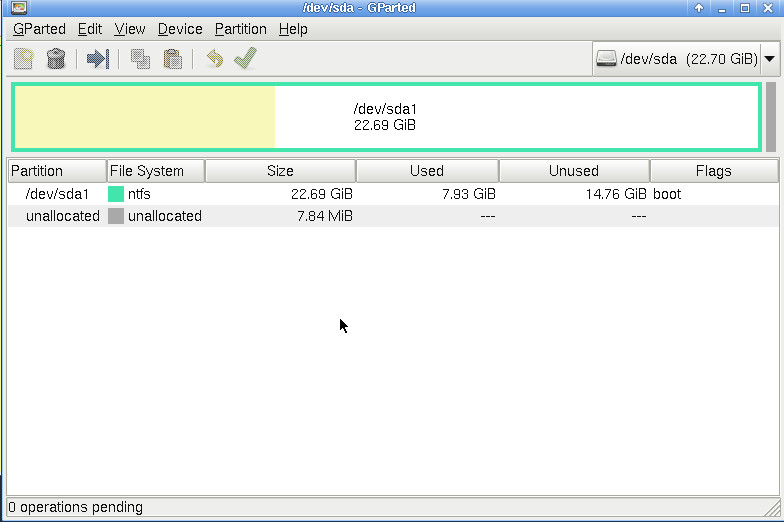Screen dimensions: 784x522
Task: Click the window resize grip in status bar
Action: [772, 508]
